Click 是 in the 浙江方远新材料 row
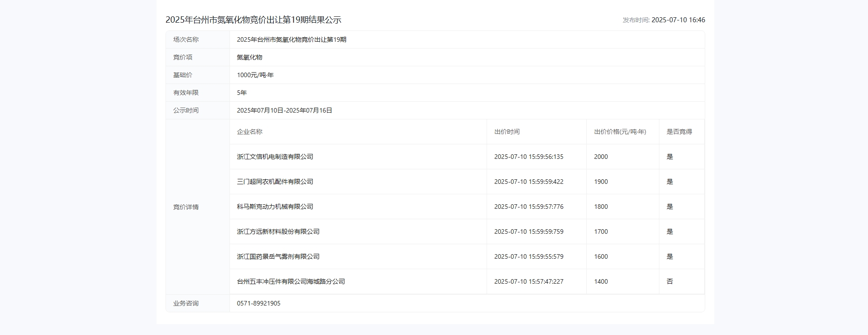Image resolution: width=868 pixels, height=335 pixels. 670,232
